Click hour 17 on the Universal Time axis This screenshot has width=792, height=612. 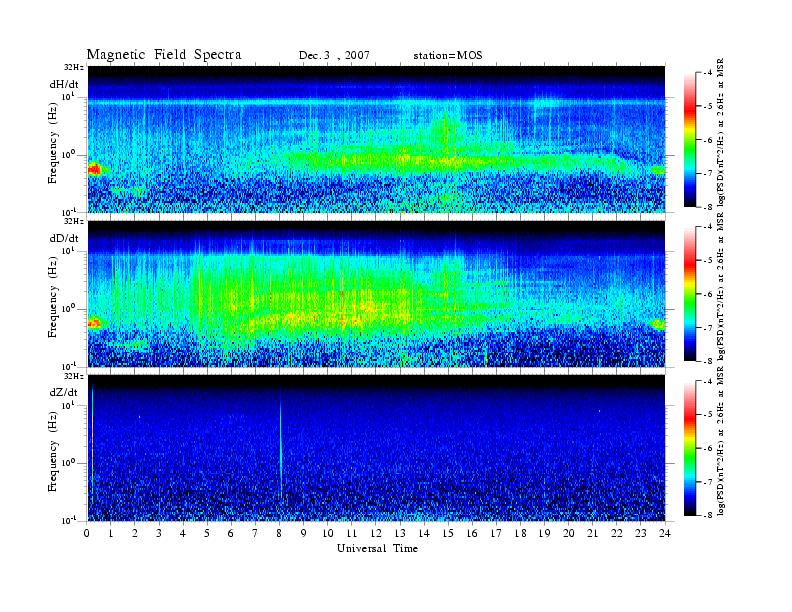pyautogui.click(x=496, y=533)
